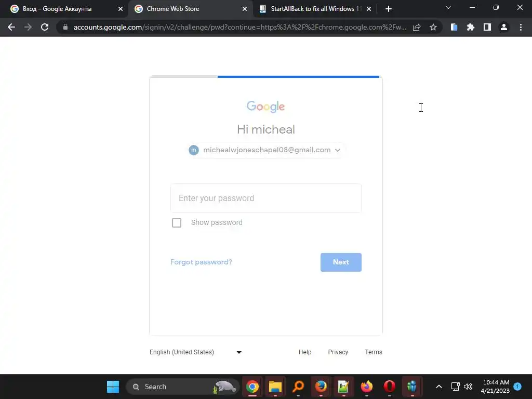Open File Explorer from the taskbar
Image resolution: width=532 pixels, height=399 pixels.
coord(275,387)
